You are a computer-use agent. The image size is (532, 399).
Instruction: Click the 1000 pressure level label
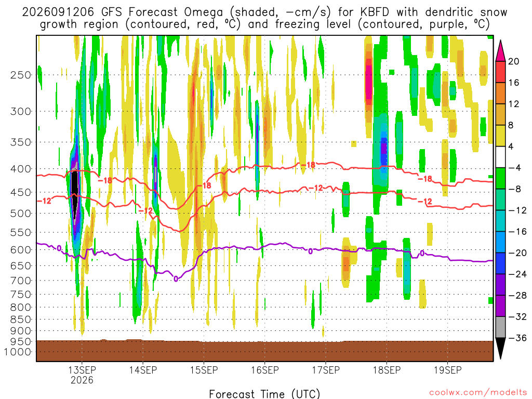click(x=18, y=352)
